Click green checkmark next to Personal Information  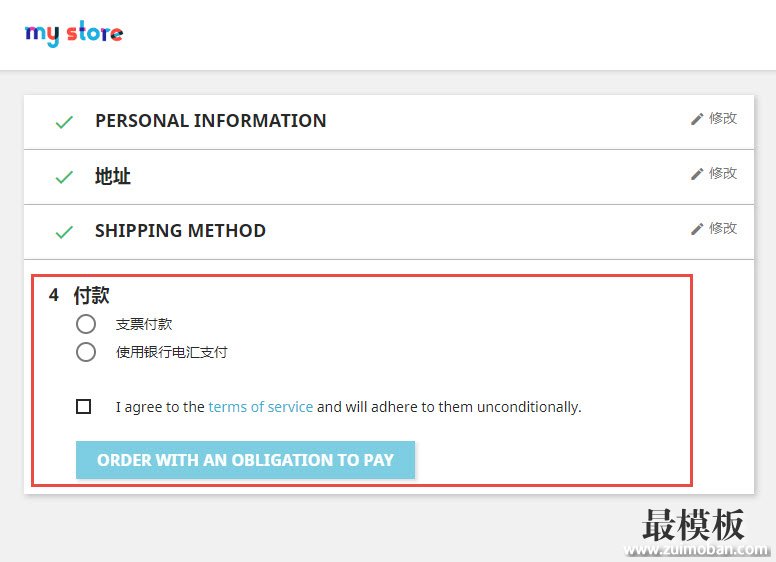[x=64, y=122]
